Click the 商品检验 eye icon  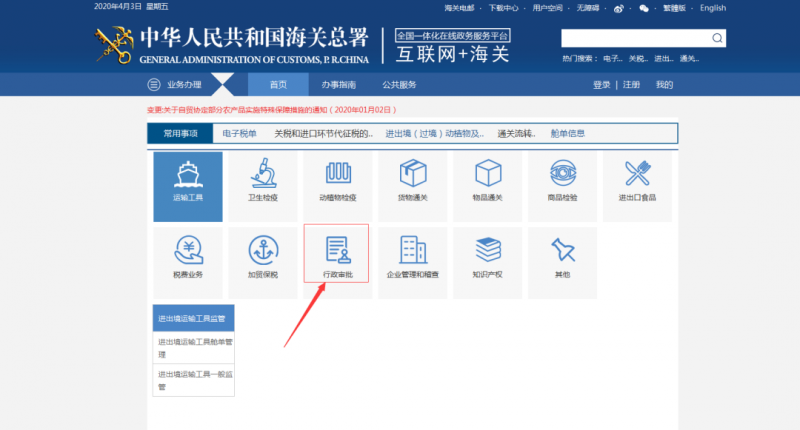tap(562, 175)
